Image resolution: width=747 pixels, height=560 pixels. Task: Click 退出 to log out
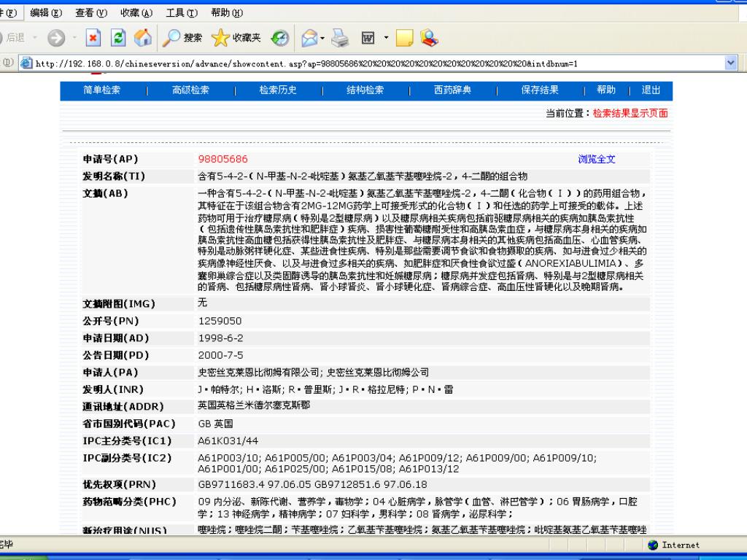[651, 90]
